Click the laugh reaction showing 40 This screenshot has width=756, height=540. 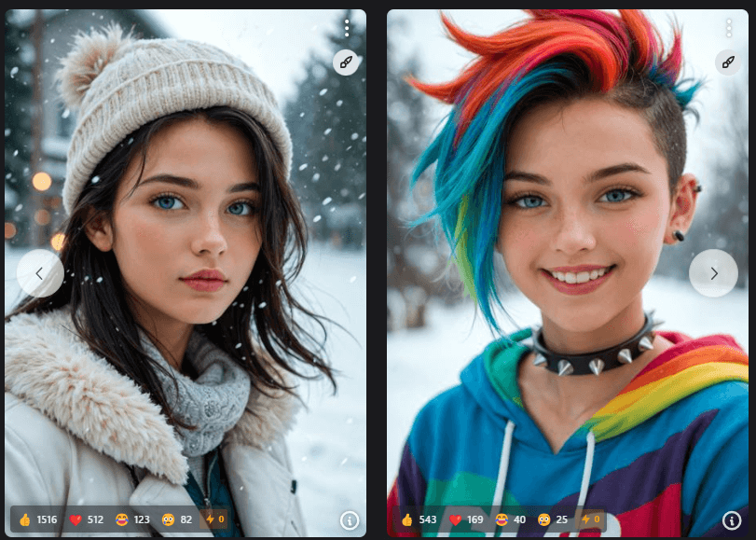coord(511,519)
